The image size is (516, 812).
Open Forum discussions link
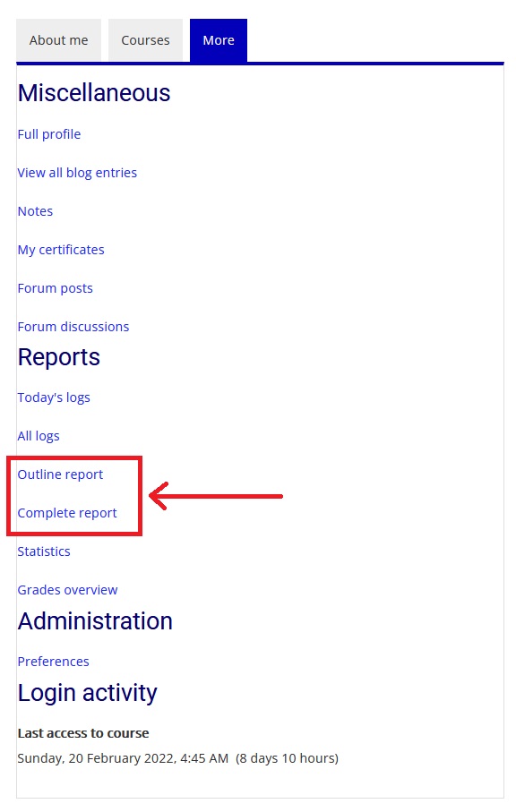[x=73, y=327]
